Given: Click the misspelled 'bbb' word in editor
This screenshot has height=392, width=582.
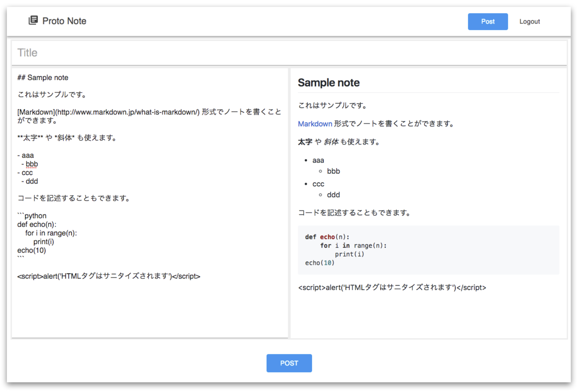Looking at the screenshot, I should tap(32, 164).
